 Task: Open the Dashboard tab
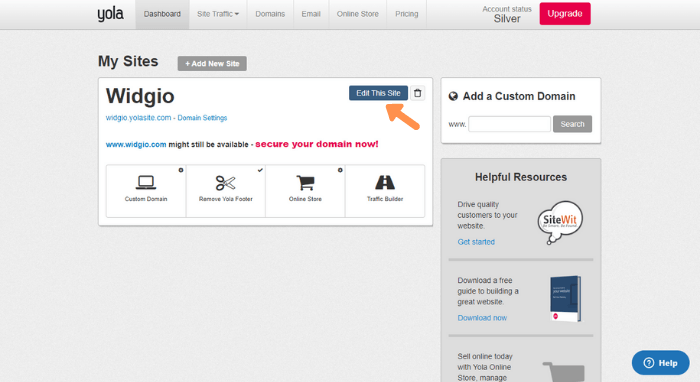coord(162,14)
